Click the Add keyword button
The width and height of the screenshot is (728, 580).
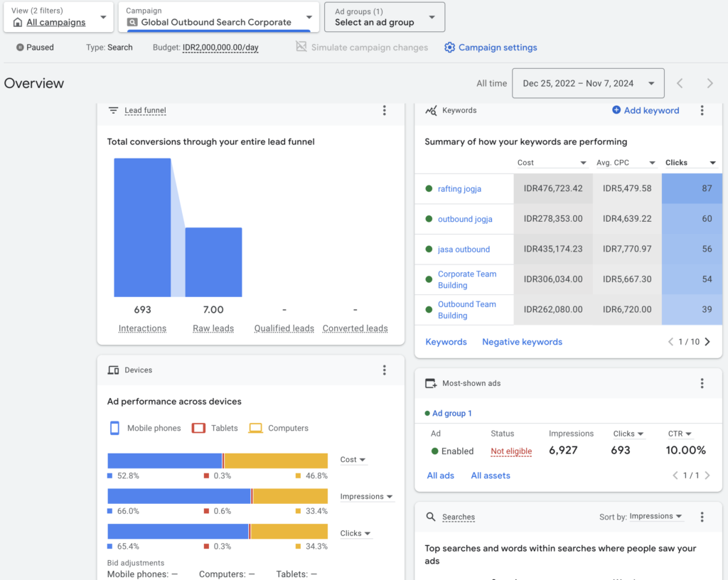coord(646,110)
